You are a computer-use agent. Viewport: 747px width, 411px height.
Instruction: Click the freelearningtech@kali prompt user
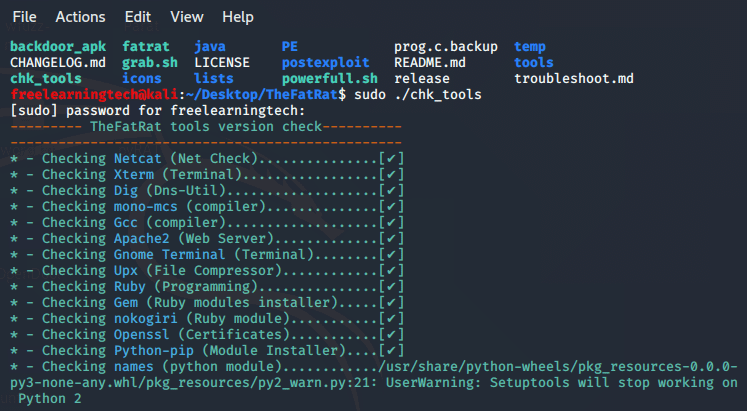(x=94, y=94)
